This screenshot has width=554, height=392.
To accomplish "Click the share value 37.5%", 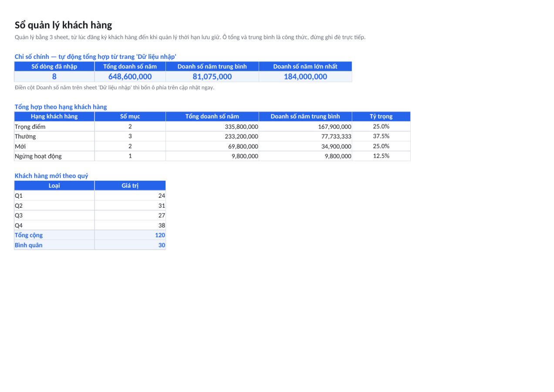I will point(381,136).
